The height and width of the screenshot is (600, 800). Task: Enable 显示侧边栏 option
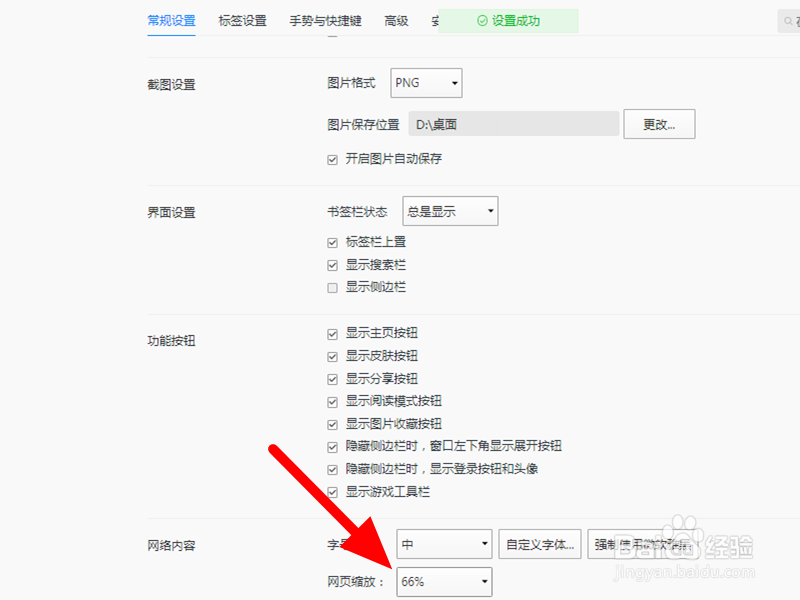click(x=332, y=288)
